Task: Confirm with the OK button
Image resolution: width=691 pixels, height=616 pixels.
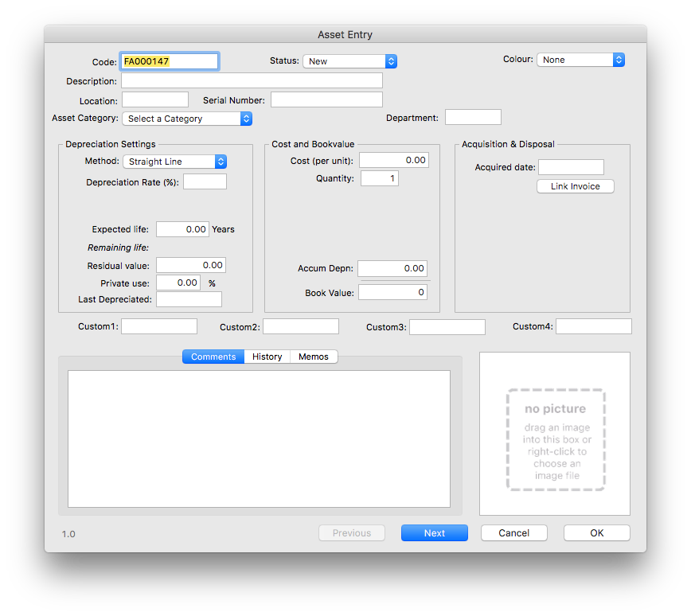Action: pos(597,532)
